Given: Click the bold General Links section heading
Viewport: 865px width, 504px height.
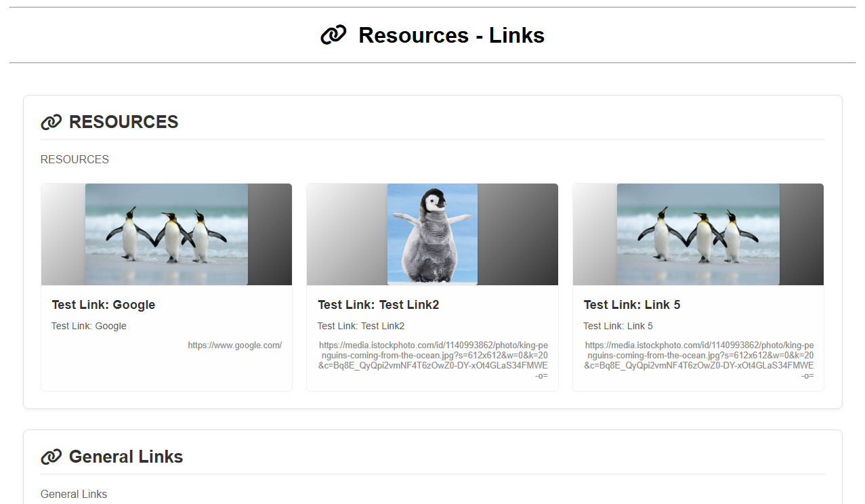Looking at the screenshot, I should 126,457.
